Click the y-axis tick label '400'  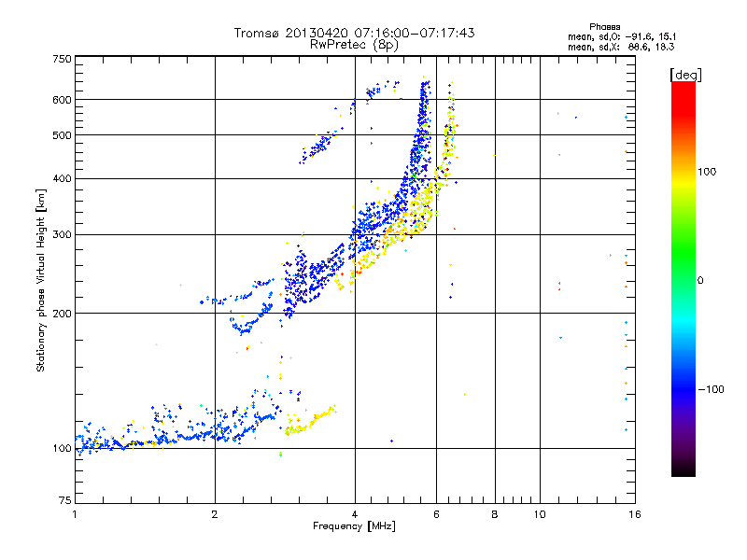62,179
